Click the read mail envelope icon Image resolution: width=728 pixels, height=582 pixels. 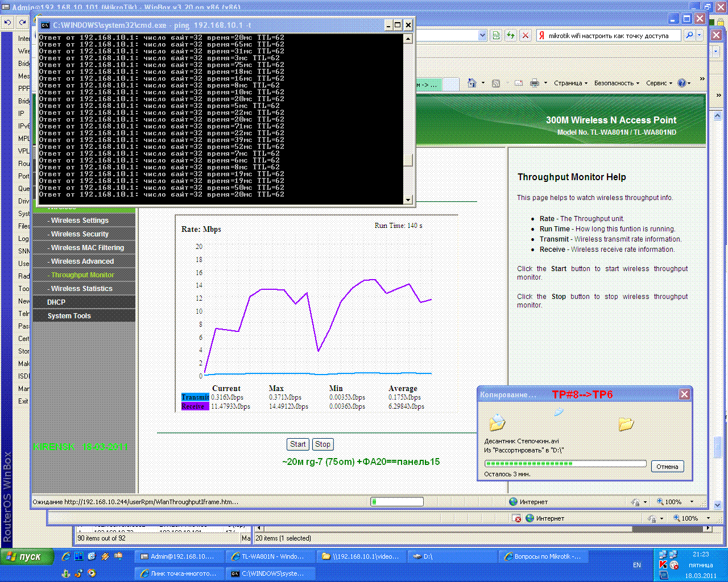pos(518,83)
